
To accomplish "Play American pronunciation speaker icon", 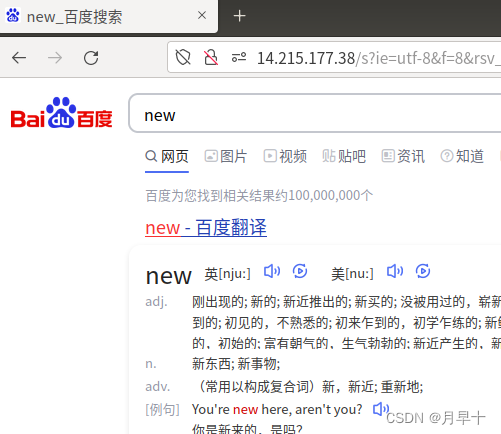I will click(x=395, y=271).
